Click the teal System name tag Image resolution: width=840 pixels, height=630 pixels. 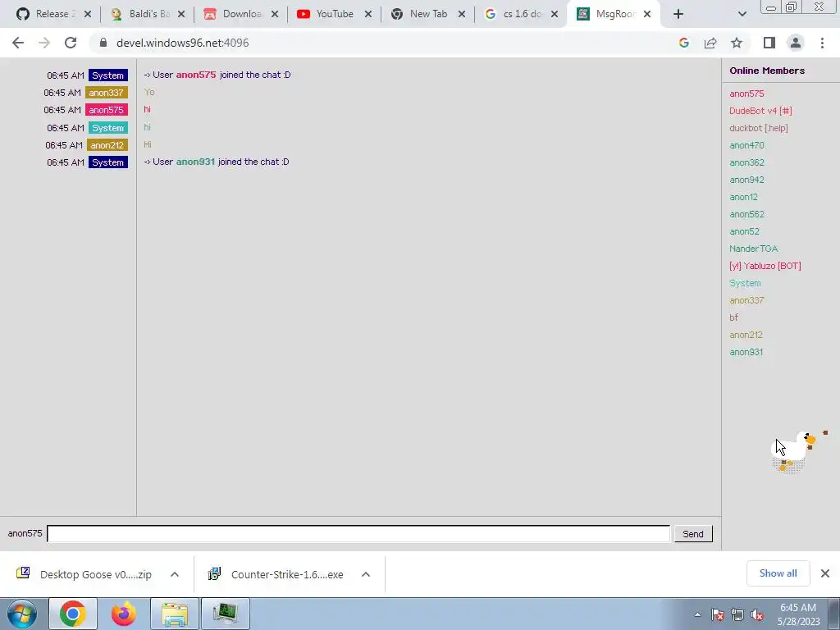click(x=107, y=128)
